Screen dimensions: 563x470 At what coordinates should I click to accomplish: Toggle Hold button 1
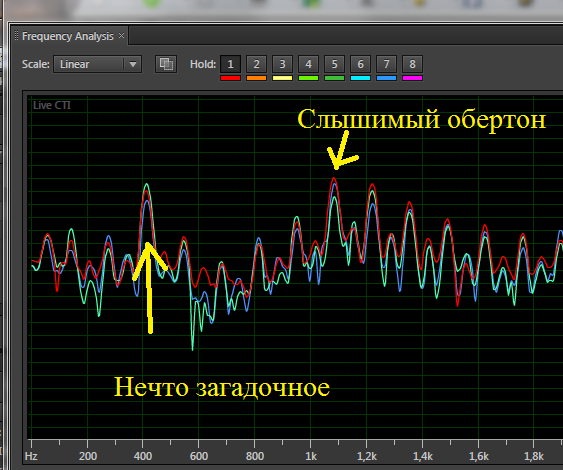tap(231, 64)
